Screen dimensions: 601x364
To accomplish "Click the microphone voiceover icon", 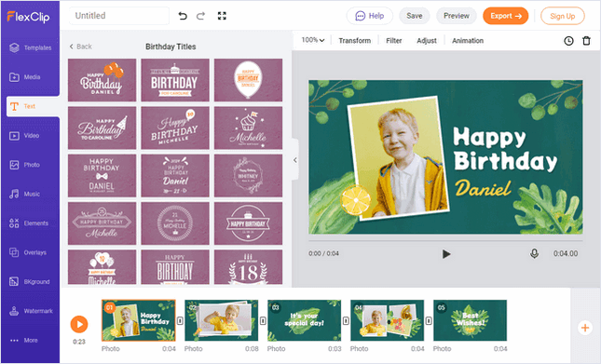I will (x=534, y=253).
